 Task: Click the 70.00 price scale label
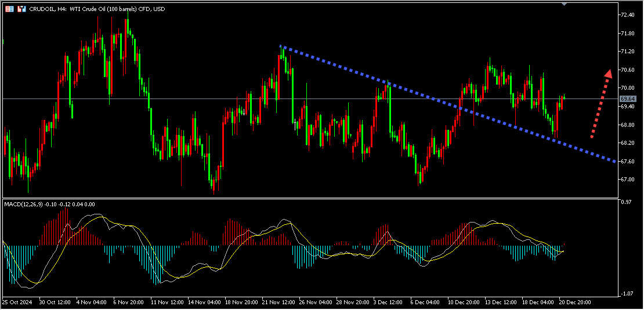pos(628,87)
